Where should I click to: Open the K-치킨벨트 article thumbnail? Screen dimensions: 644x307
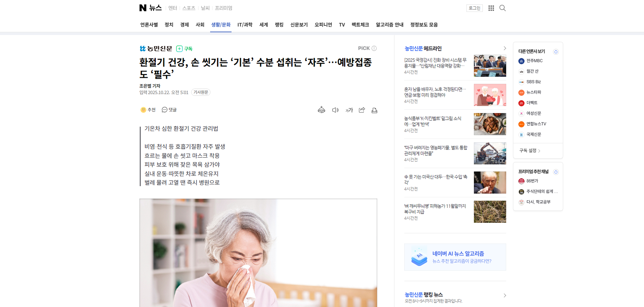(x=490, y=124)
